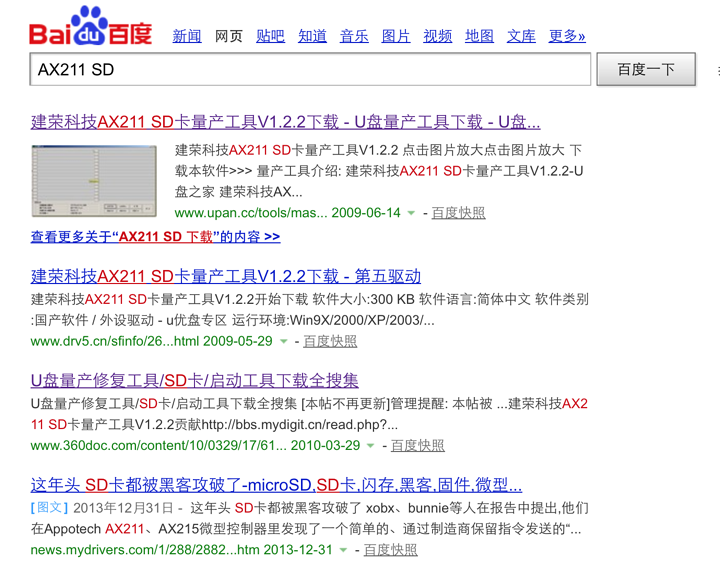Open the news.mydrivers.com result URL
Screen dimensions: 720x566
pos(145,550)
